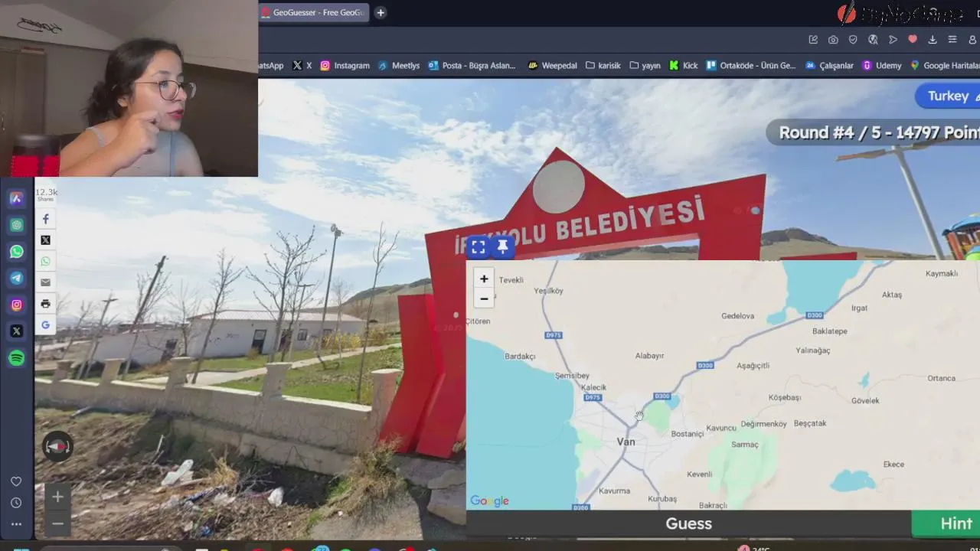Open privacy protection shield icon
This screenshot has height=551, width=980.
tap(853, 40)
